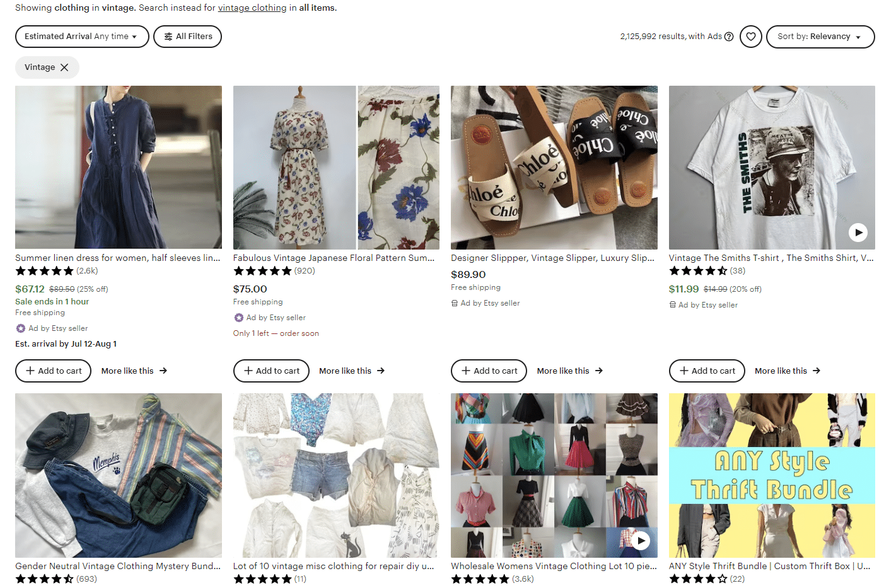This screenshot has width=896, height=588.
Task: Click the $67.12 sale price
Action: pos(30,289)
